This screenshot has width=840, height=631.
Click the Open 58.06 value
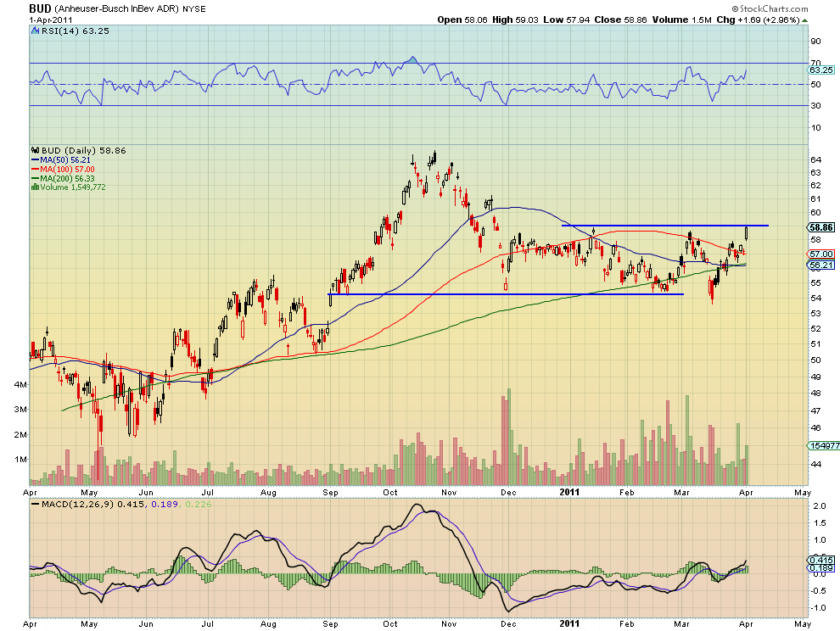coord(462,20)
